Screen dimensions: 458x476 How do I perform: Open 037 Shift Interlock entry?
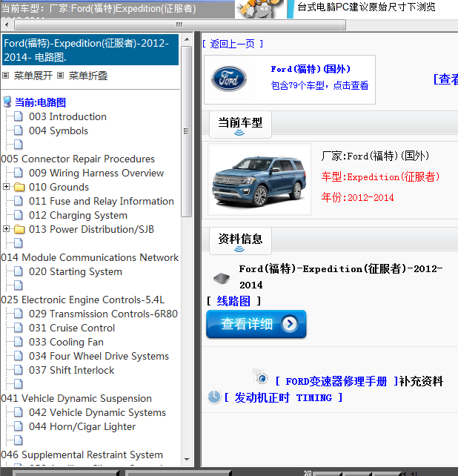[72, 370]
